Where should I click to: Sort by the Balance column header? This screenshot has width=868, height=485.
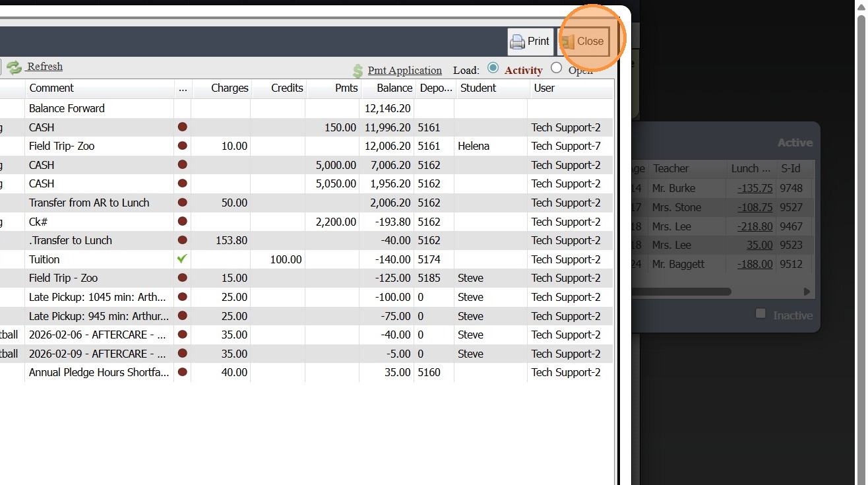tap(394, 88)
